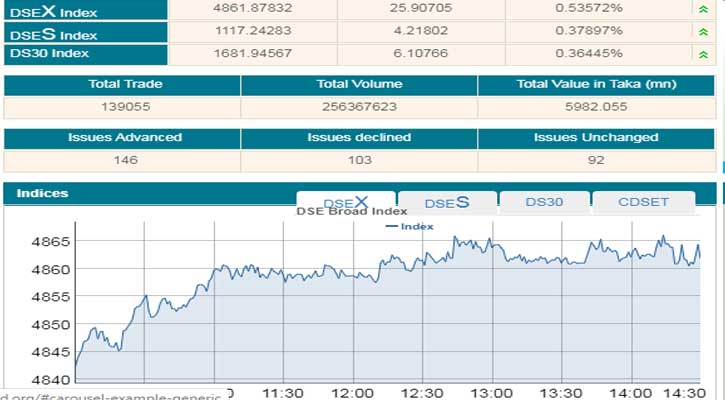Select the DS30 chart tab
Image resolution: width=725 pixels, height=400 pixels.
[544, 202]
